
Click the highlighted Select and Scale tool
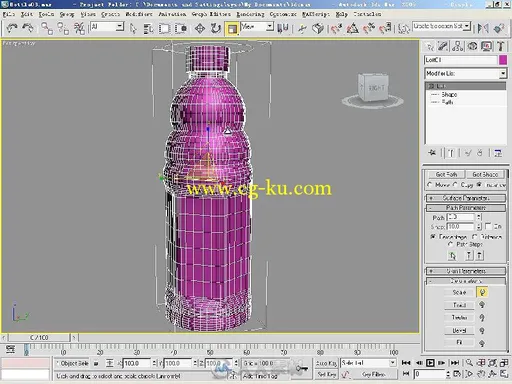(232, 29)
